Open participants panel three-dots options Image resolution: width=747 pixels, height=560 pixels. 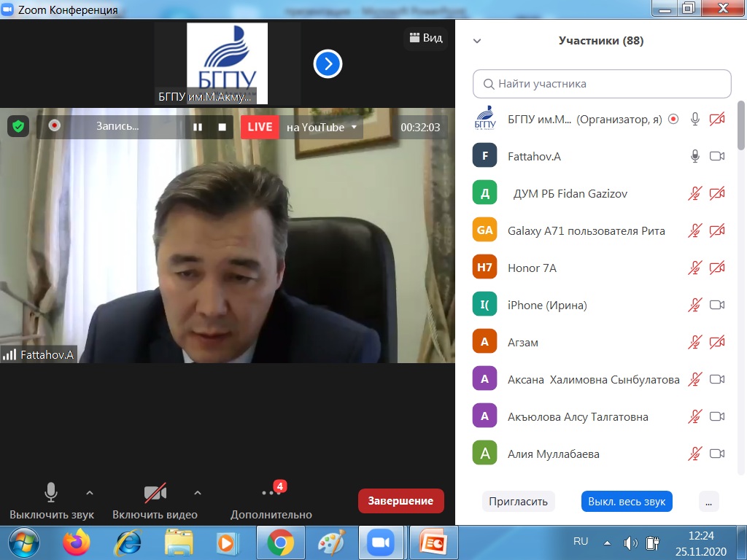coord(708,502)
